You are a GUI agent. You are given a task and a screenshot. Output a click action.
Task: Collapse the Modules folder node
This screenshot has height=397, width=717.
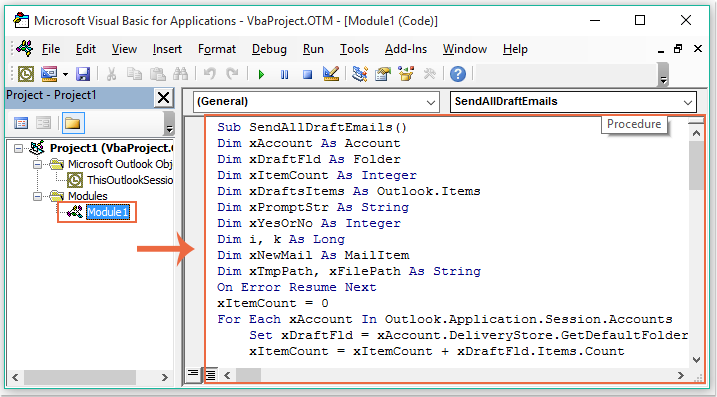coord(38,196)
